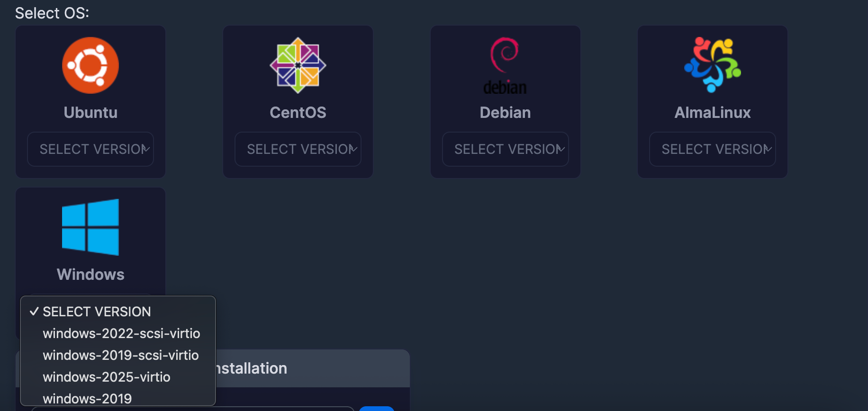Click the CentOS logo icon
This screenshot has width=868, height=411.
click(298, 65)
